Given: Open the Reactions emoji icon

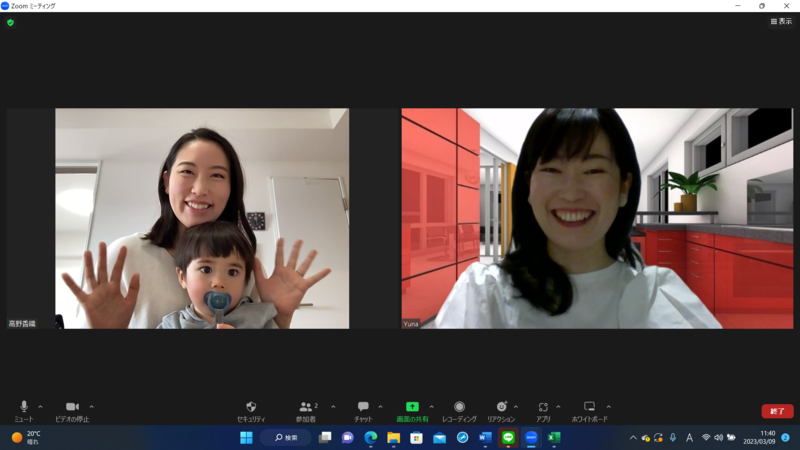Looking at the screenshot, I should 501,407.
